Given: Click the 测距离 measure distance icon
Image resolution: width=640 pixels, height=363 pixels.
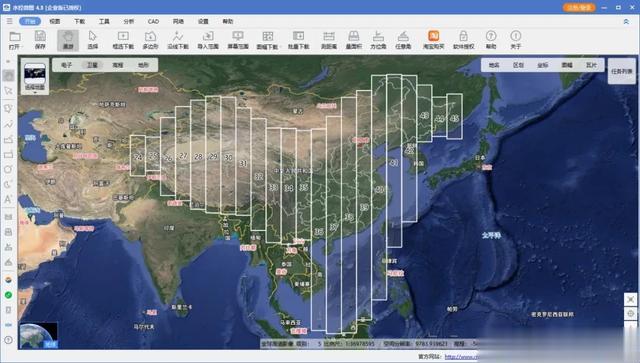Looking at the screenshot, I should [x=329, y=40].
